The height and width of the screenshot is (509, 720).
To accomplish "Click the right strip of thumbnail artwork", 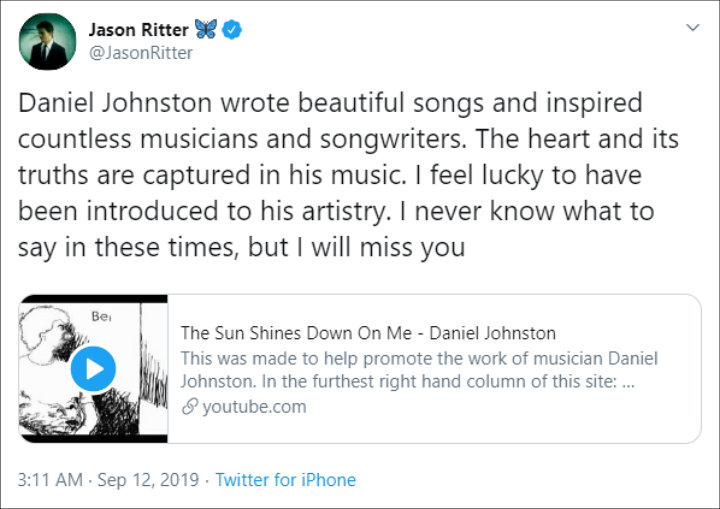I will [154, 369].
